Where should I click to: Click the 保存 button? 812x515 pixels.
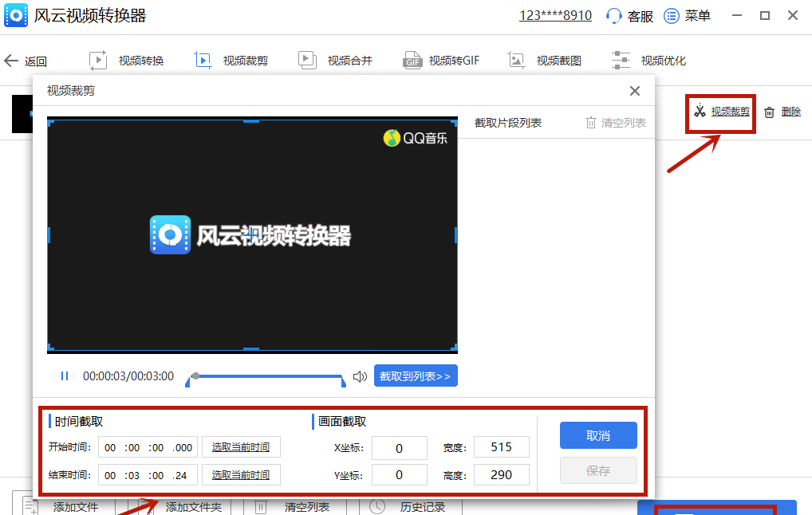(x=598, y=470)
